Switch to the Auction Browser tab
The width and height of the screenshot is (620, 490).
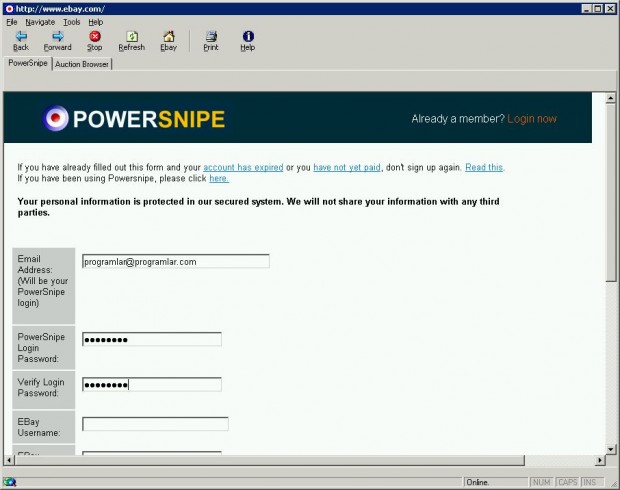tap(82, 64)
